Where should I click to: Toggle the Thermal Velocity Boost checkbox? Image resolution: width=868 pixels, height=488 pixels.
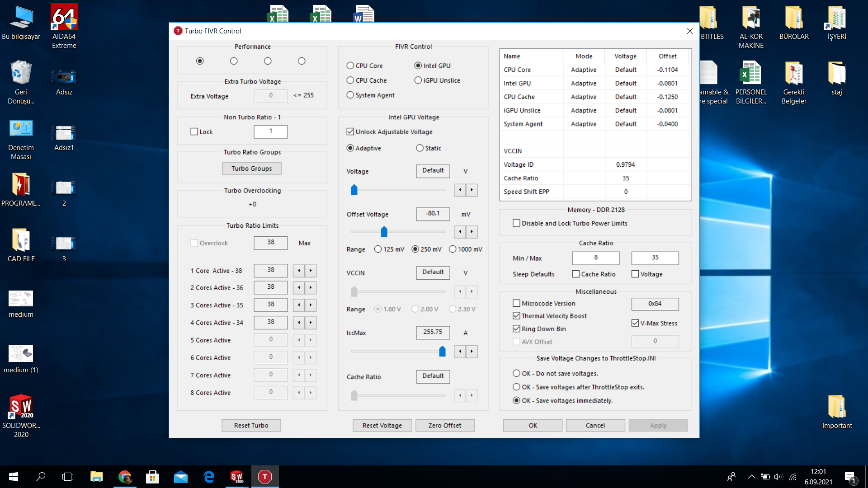pyautogui.click(x=516, y=316)
